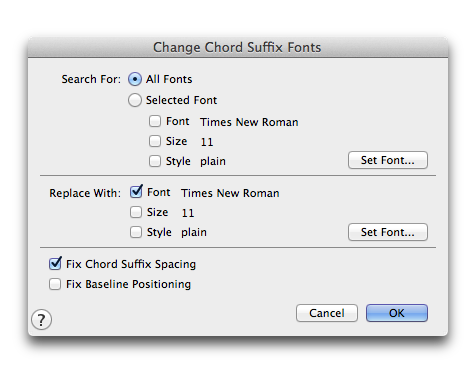Cancel the dialog

pyautogui.click(x=327, y=313)
